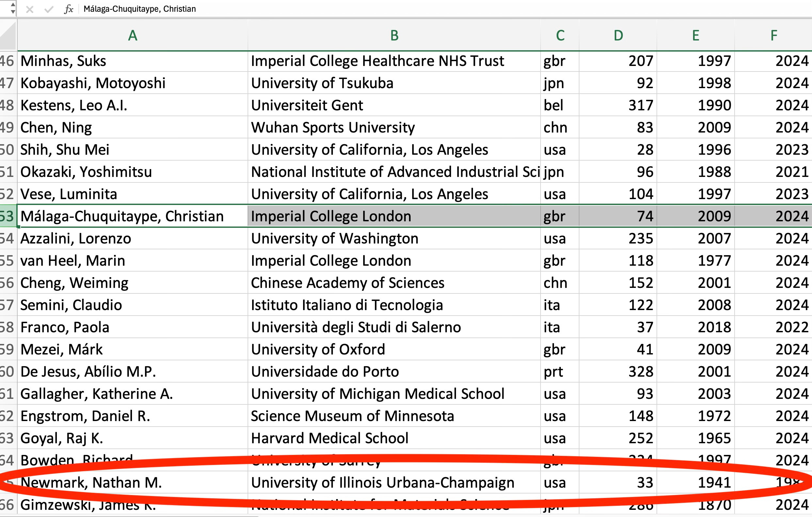Click the Science Museum of Minnesota cell
This screenshot has height=517, width=812.
(x=352, y=416)
